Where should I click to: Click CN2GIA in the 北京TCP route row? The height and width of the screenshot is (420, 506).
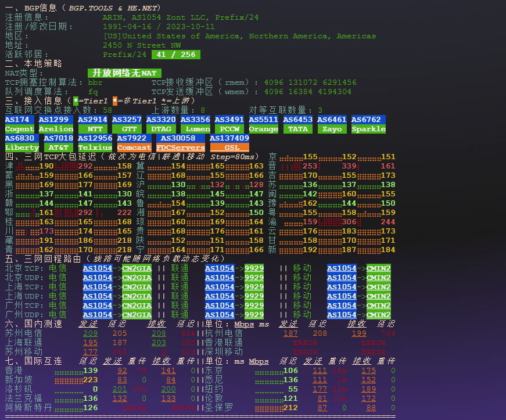136,268
